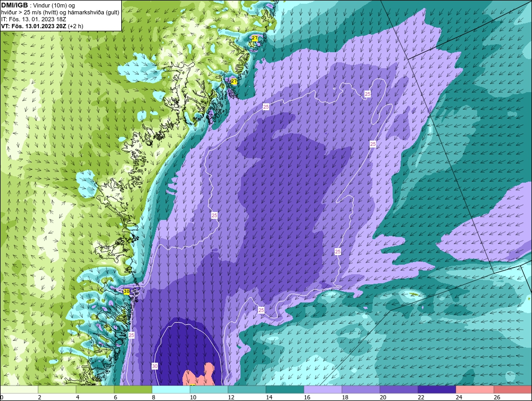Click the above-26 m/s salmon red legend swatch
The image size is (532, 401).
(513, 389)
